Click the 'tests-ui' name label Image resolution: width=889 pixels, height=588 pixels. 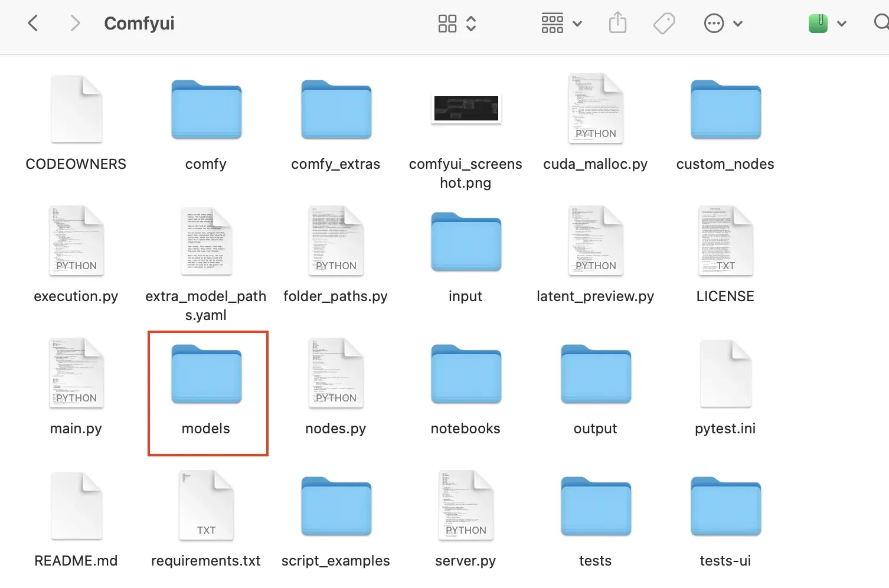(x=725, y=561)
